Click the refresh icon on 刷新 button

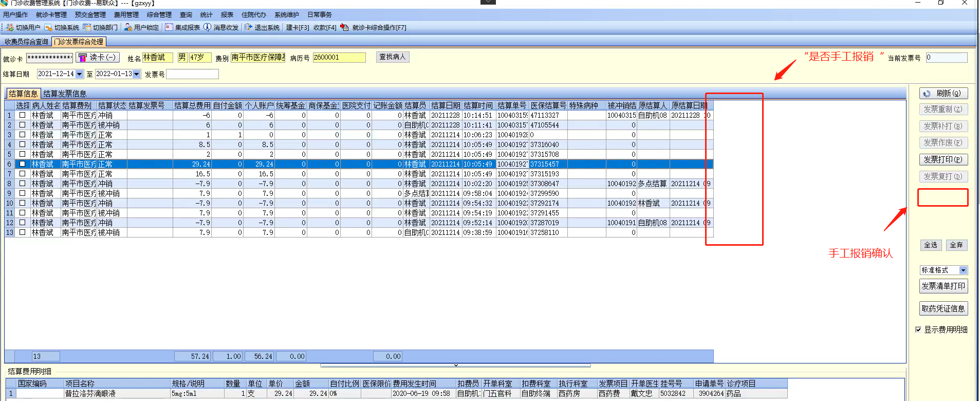(x=927, y=94)
